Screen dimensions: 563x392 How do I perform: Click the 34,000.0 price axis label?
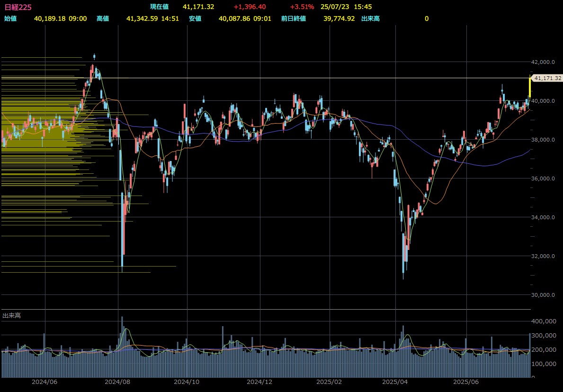click(543, 217)
